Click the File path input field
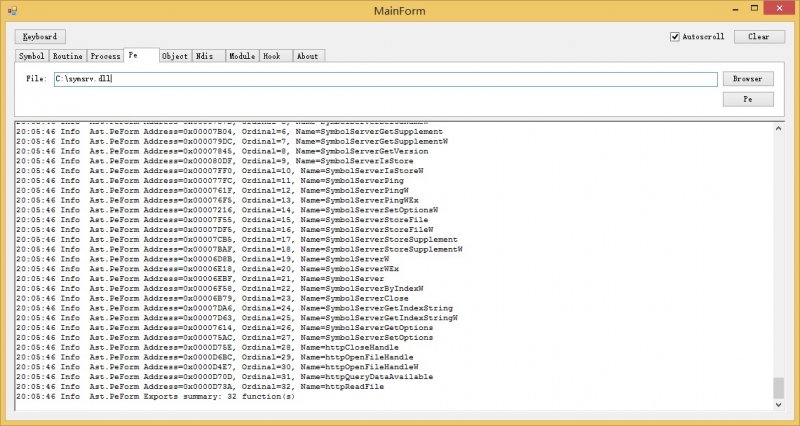 click(x=386, y=79)
